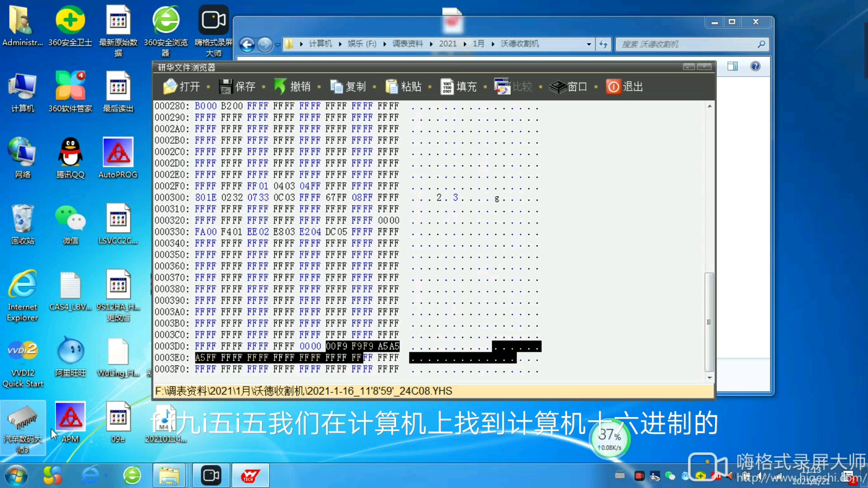Toggle the Explorer preview pane button
Image resolution: width=868 pixels, height=488 pixels.
(732, 66)
